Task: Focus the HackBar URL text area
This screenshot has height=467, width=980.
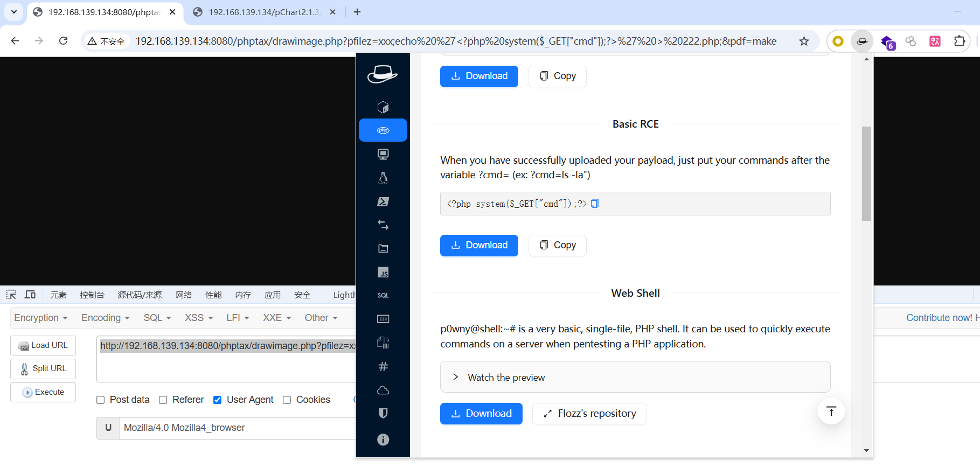Action: click(226, 359)
